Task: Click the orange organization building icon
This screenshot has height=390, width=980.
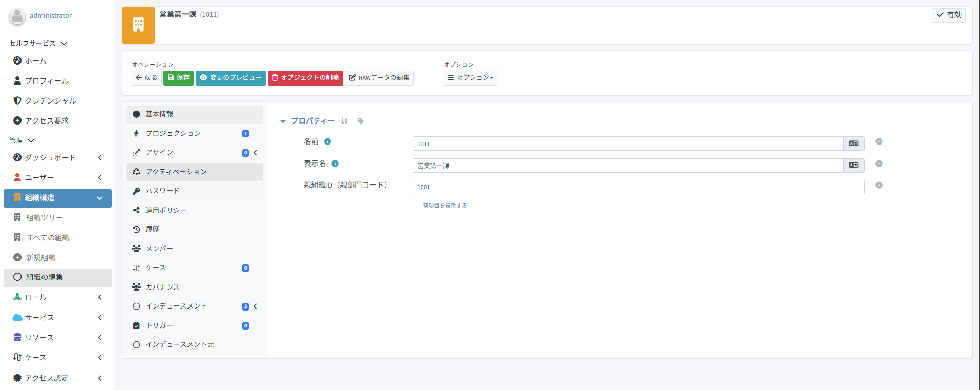Action: tap(138, 25)
